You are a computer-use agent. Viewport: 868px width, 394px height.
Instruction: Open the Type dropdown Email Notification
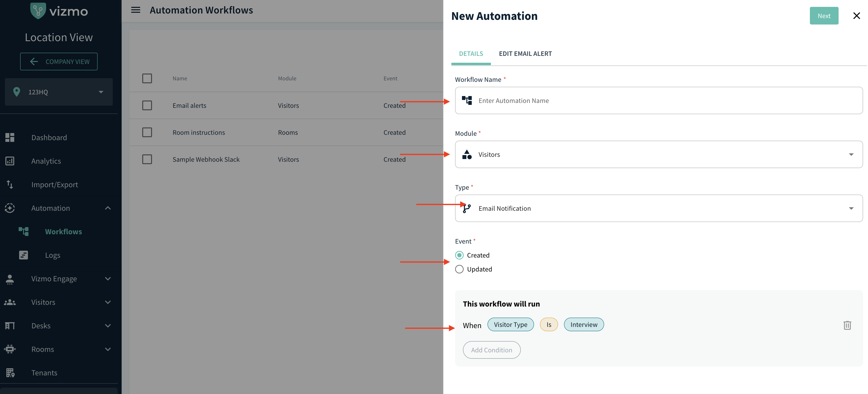coord(658,209)
